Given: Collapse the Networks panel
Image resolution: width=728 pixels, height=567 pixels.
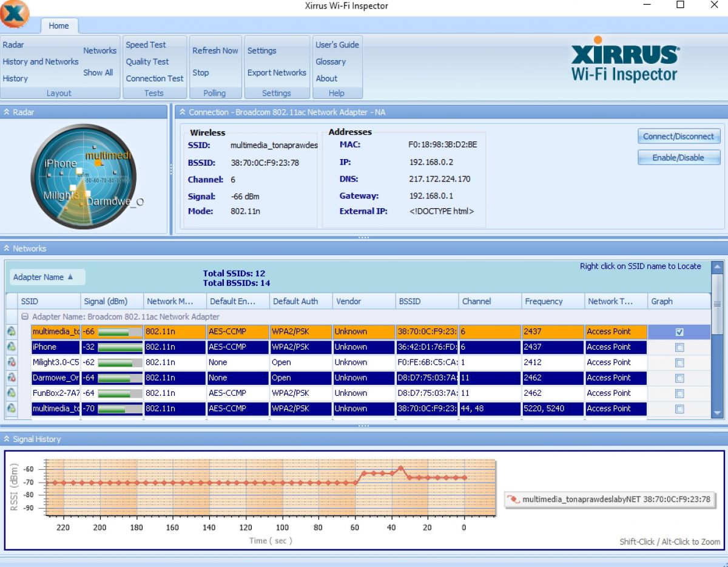Looking at the screenshot, I should click(x=7, y=248).
